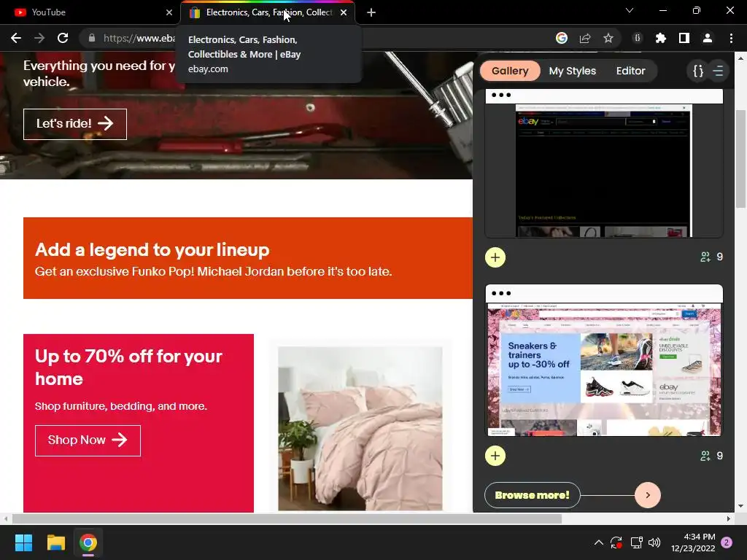Open the sync update tray icon
The height and width of the screenshot is (560, 747).
[616, 542]
